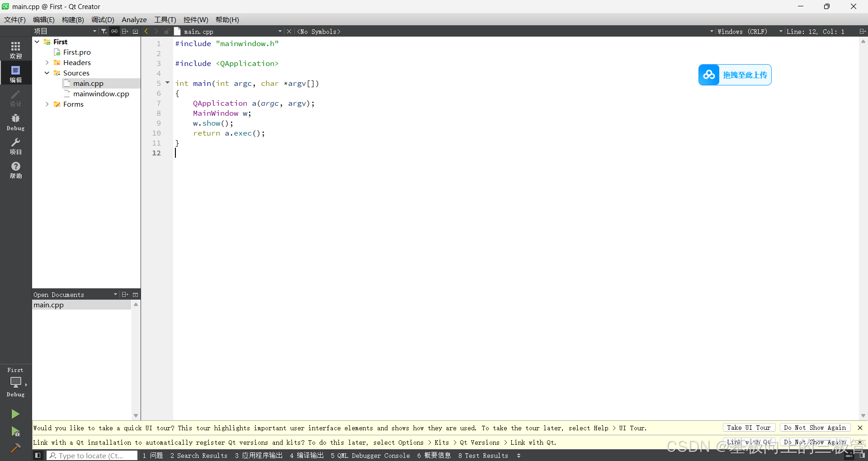Close the project side panel
Screen dimensions: 868x461
135,31
